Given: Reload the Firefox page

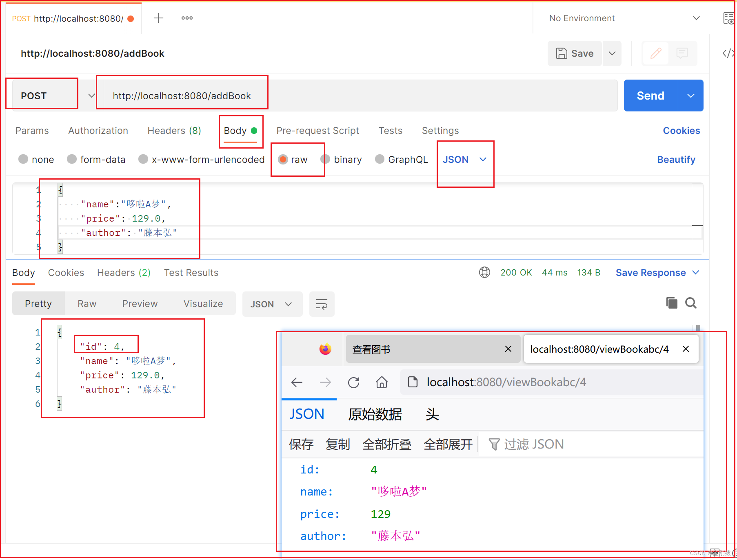Looking at the screenshot, I should (353, 382).
